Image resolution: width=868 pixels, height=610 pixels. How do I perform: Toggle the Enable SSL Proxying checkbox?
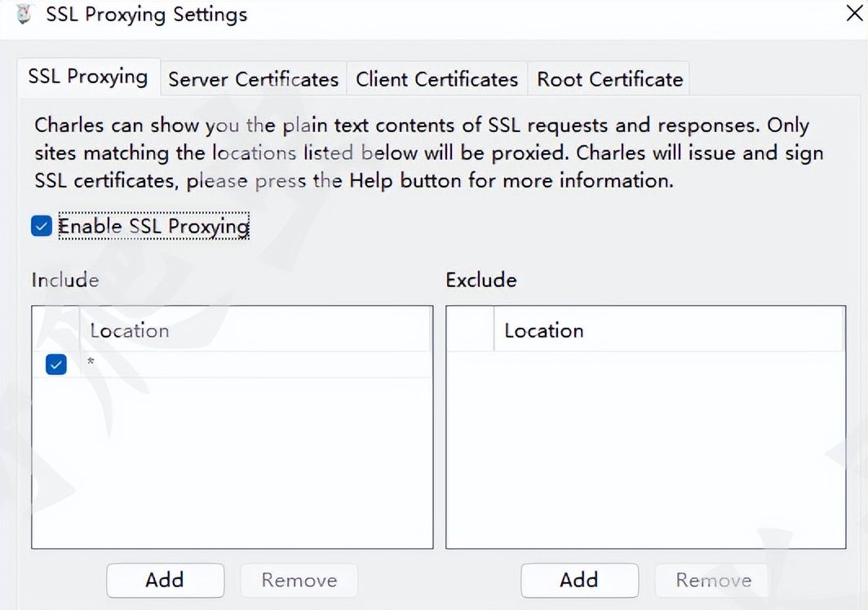[42, 226]
